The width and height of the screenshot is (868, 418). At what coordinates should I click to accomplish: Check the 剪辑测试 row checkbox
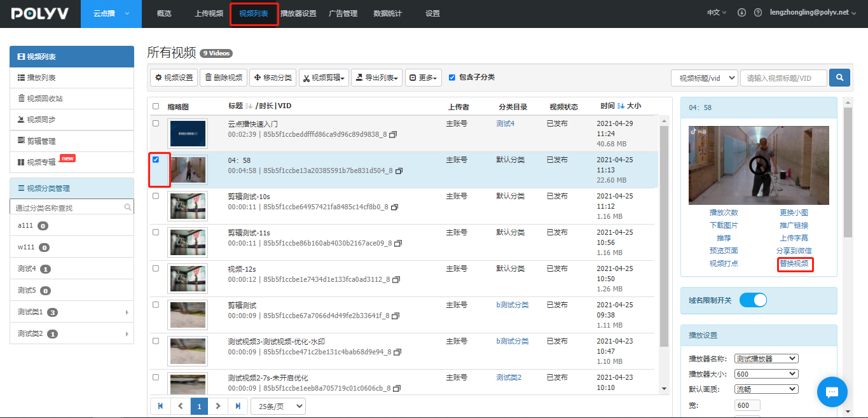(156, 305)
